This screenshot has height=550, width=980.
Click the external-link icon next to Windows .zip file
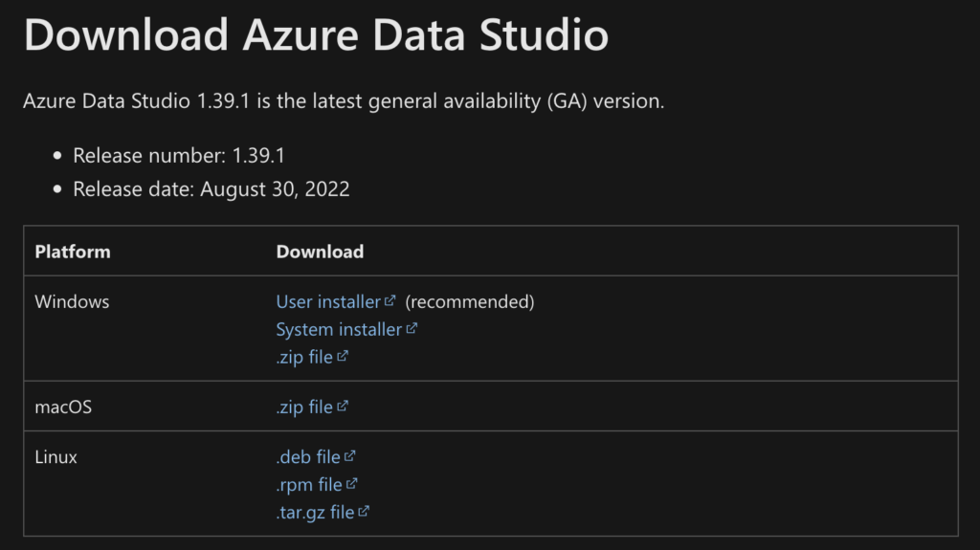coord(343,357)
